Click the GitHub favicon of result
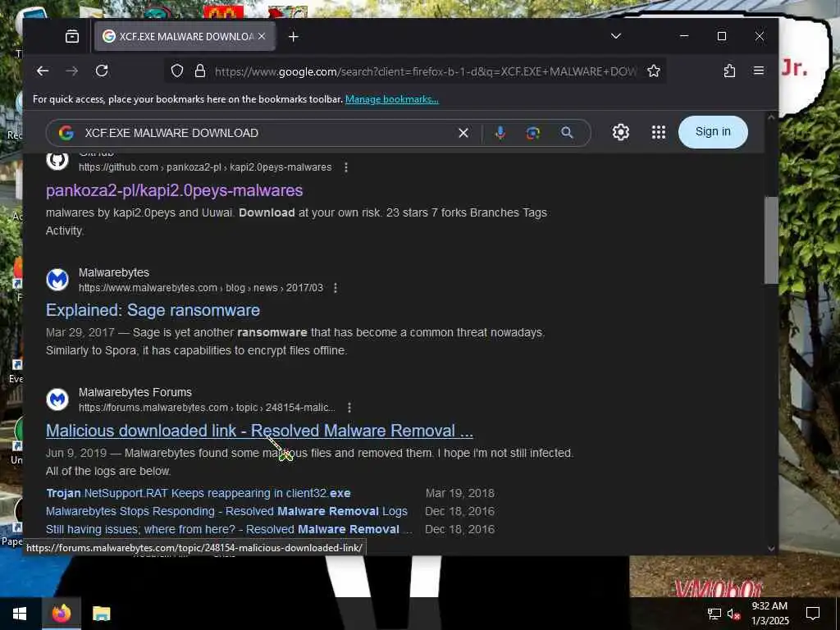The image size is (840, 630). (x=57, y=160)
